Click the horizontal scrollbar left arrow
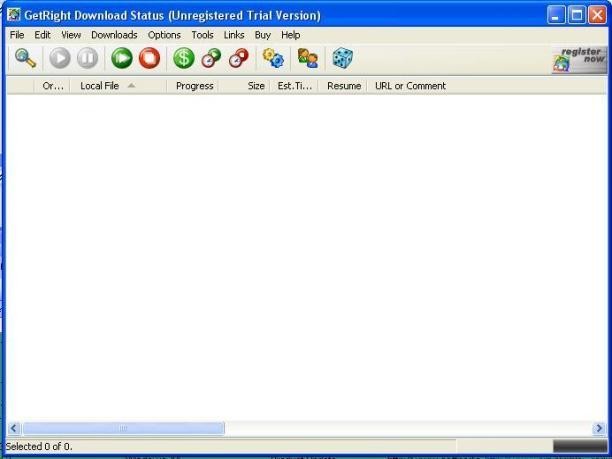This screenshot has height=459, width=612. (x=14, y=428)
